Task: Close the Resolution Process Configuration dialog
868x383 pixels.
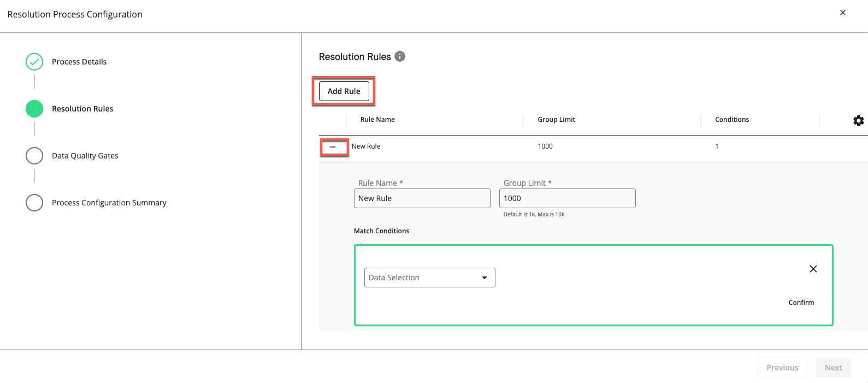Action: point(842,13)
